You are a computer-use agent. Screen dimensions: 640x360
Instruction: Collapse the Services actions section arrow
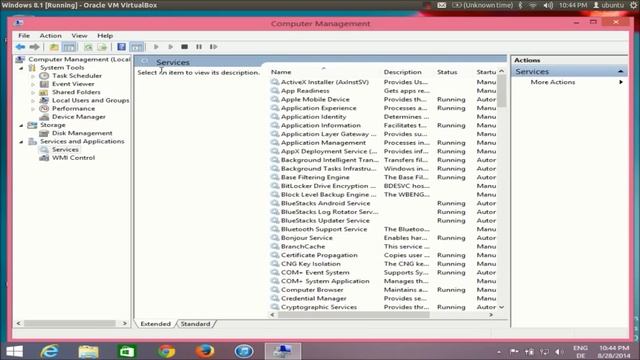point(620,71)
